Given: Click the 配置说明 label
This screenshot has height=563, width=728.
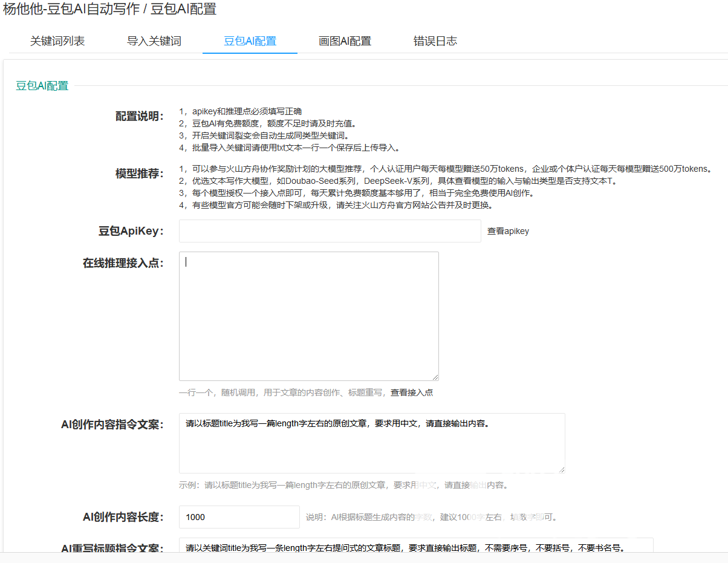Looking at the screenshot, I should 139,116.
